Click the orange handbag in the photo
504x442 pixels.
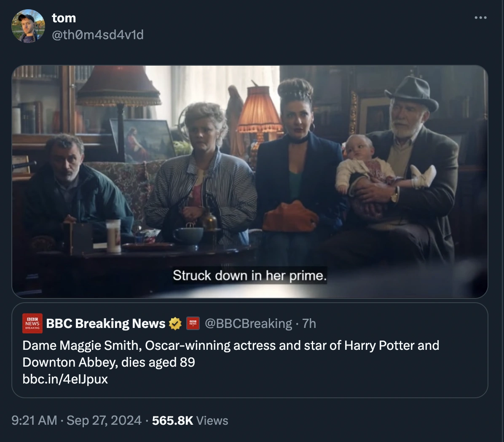[290, 216]
